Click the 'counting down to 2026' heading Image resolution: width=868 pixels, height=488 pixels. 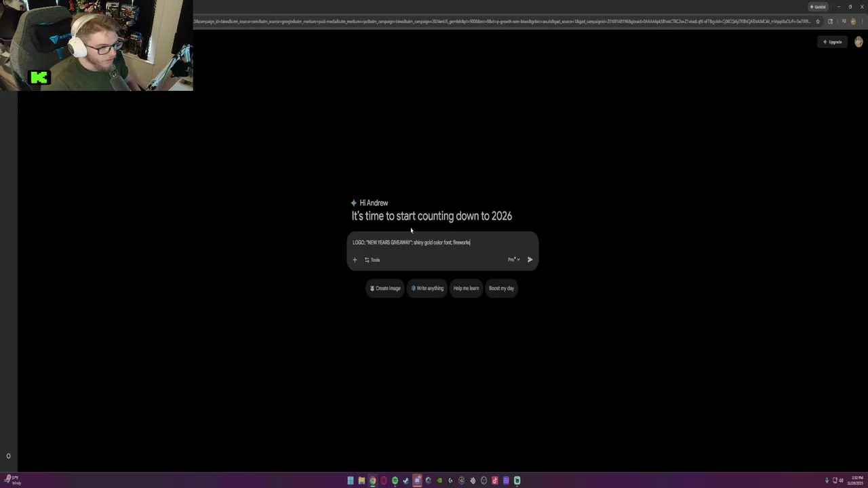point(465,216)
